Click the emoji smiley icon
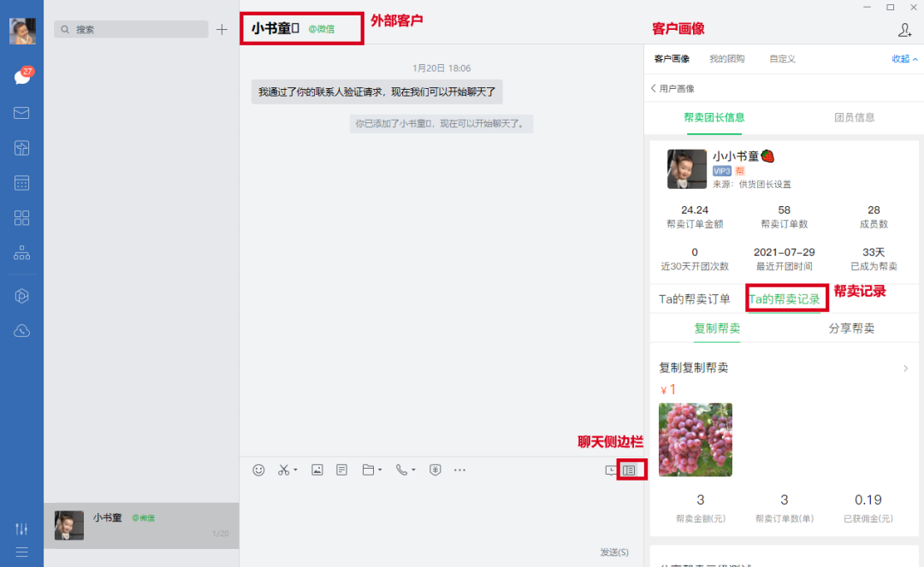Screen dimensions: 924x567 point(258,470)
